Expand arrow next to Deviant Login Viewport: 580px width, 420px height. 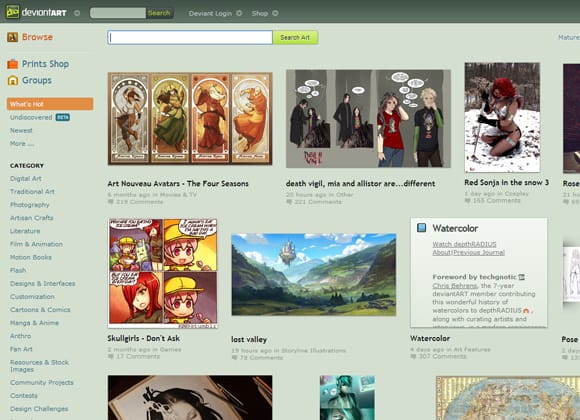[x=239, y=13]
